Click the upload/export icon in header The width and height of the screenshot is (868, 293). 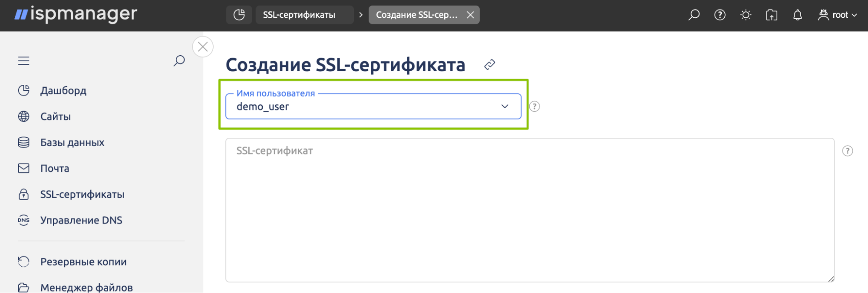point(772,15)
